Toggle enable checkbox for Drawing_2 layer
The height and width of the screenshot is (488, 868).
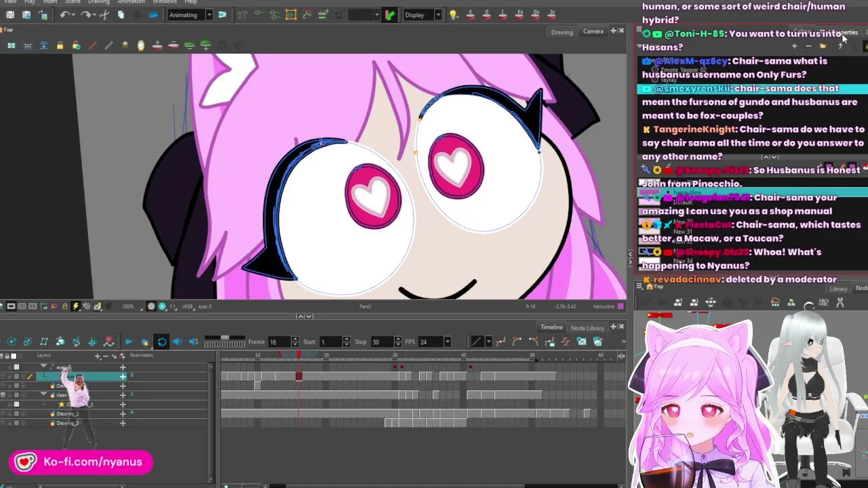pos(16,413)
